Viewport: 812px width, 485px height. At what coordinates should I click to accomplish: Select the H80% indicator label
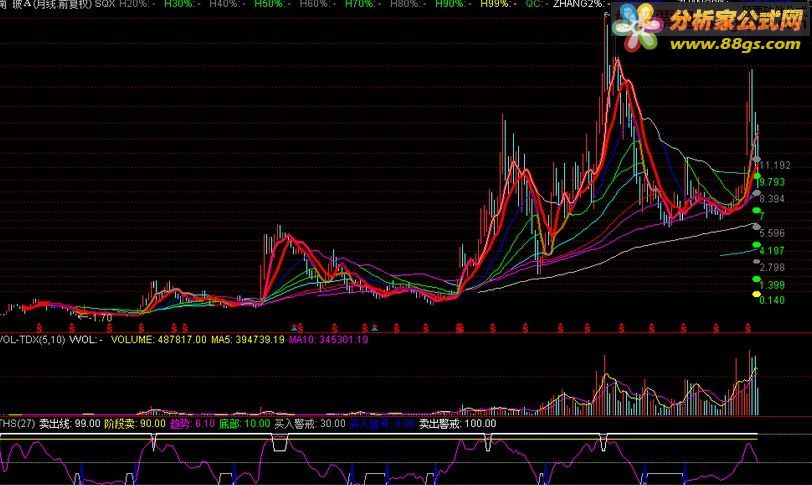tap(408, 4)
